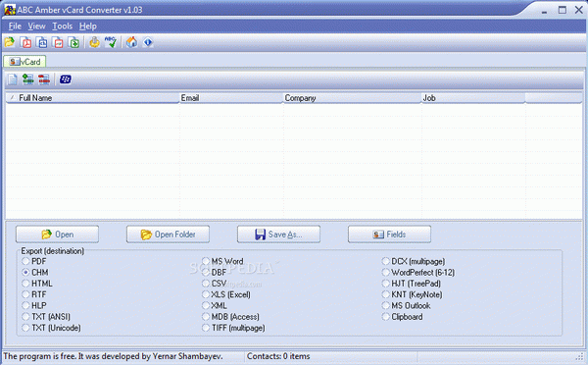Click the blue document export toolbar icon

[x=42, y=42]
